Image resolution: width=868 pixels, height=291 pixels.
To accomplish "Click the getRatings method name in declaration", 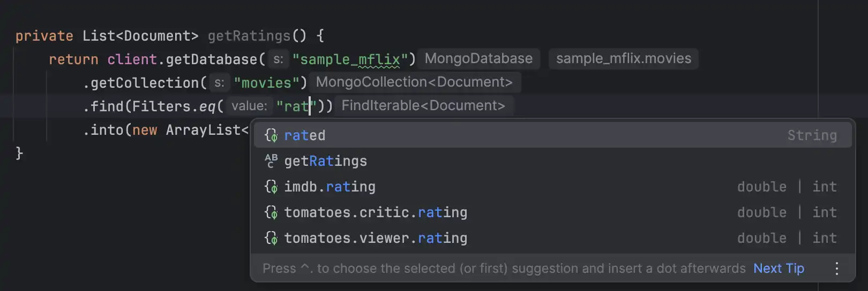I will coord(249,36).
